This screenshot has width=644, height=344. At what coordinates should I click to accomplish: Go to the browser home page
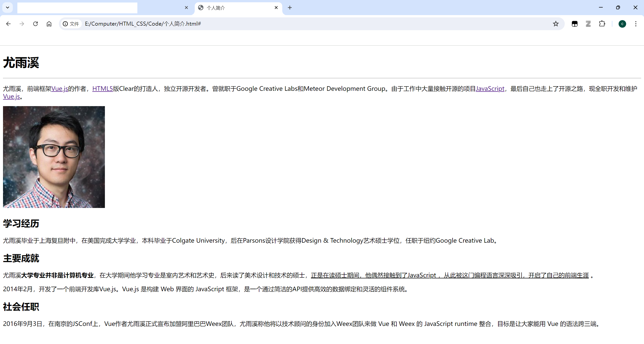[x=49, y=24]
